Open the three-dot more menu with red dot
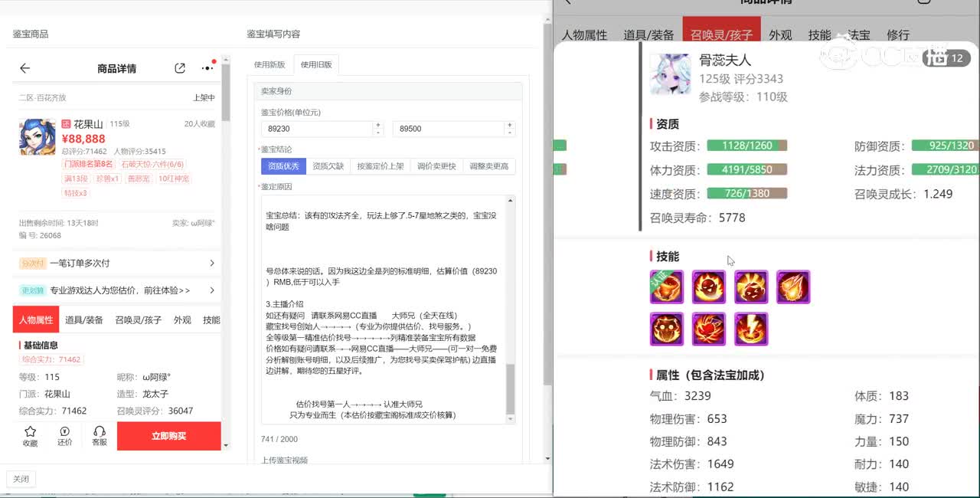Screen dimensions: 980x498 (x=207, y=68)
